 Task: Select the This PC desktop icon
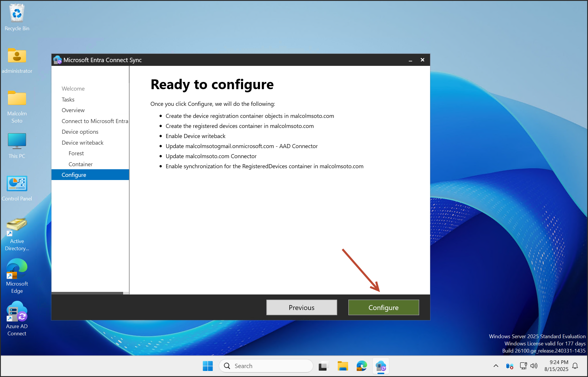pyautogui.click(x=17, y=146)
